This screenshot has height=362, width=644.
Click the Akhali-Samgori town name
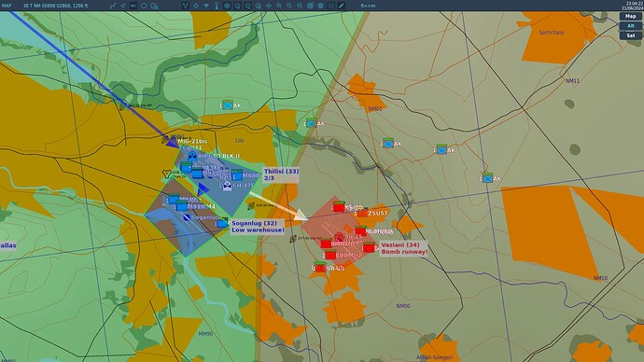pyautogui.click(x=434, y=357)
